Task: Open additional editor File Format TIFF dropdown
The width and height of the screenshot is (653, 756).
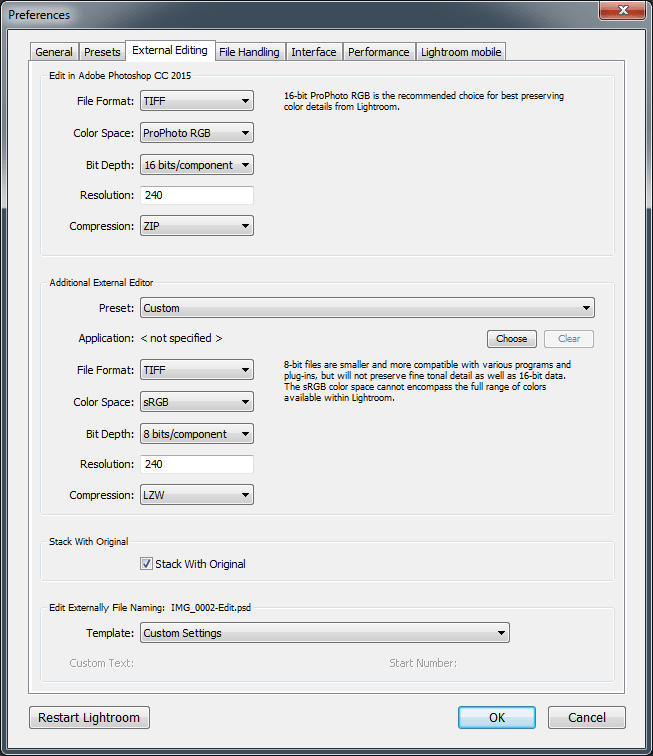Action: pos(197,370)
